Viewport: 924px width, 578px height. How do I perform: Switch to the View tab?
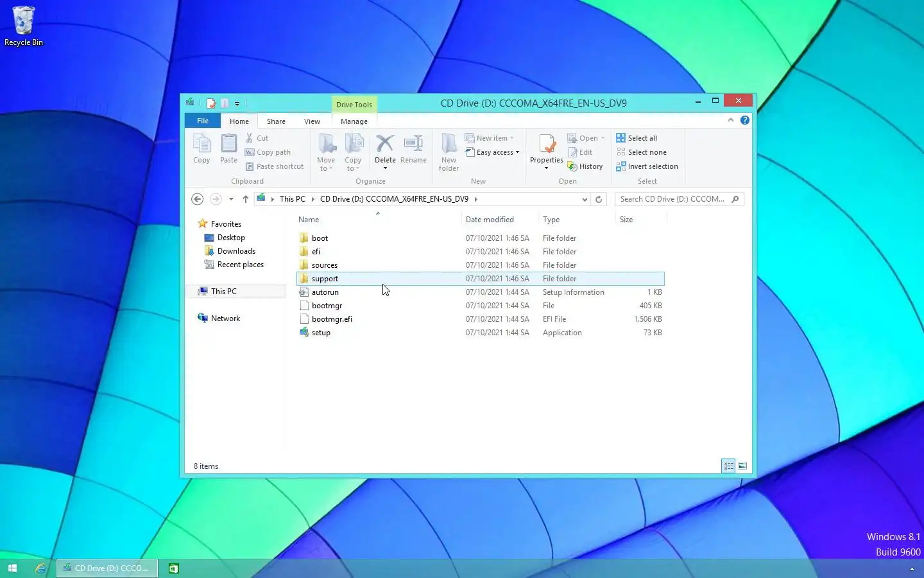pos(312,121)
